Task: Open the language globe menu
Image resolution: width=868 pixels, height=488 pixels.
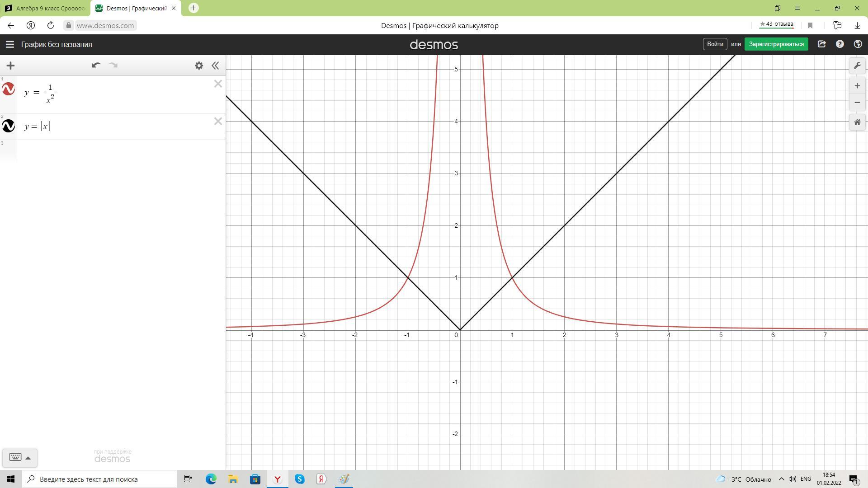Action: tap(858, 44)
